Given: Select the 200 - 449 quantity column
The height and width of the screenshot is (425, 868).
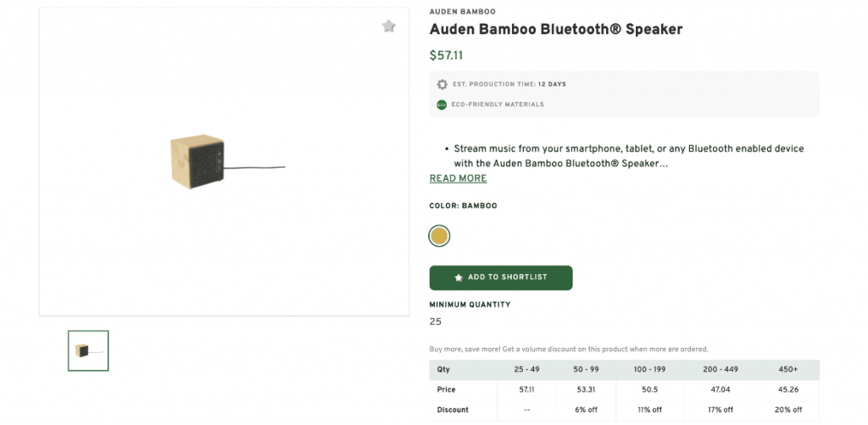Looking at the screenshot, I should [719, 370].
